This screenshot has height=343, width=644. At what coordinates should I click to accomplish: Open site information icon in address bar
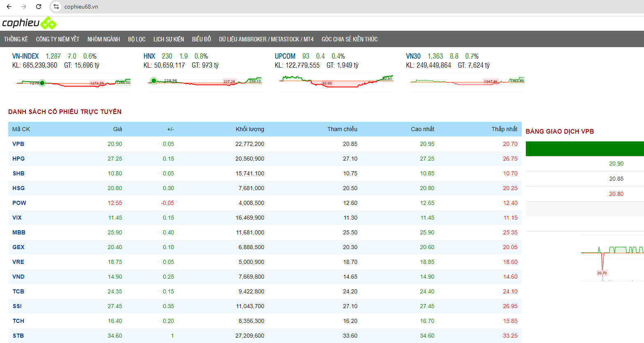(x=56, y=7)
